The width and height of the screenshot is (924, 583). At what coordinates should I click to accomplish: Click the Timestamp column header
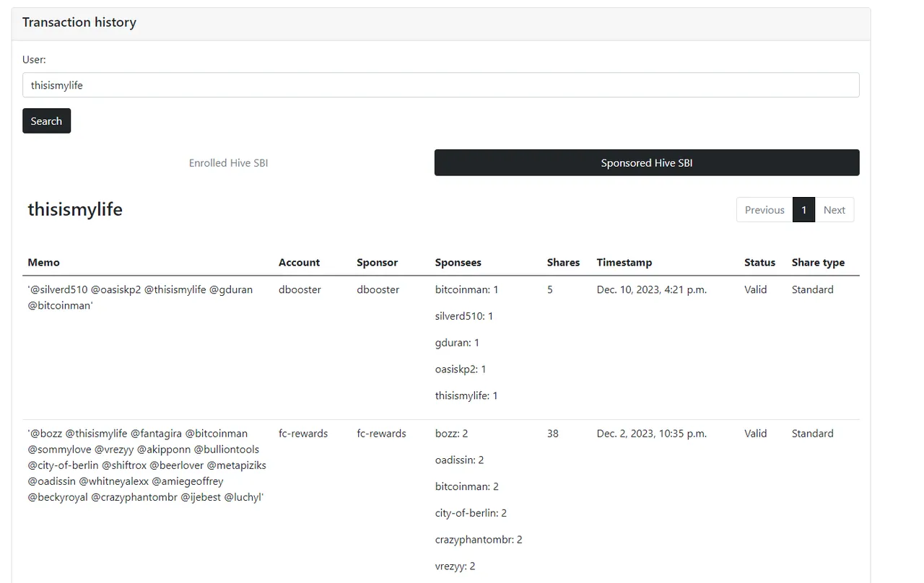coord(624,263)
